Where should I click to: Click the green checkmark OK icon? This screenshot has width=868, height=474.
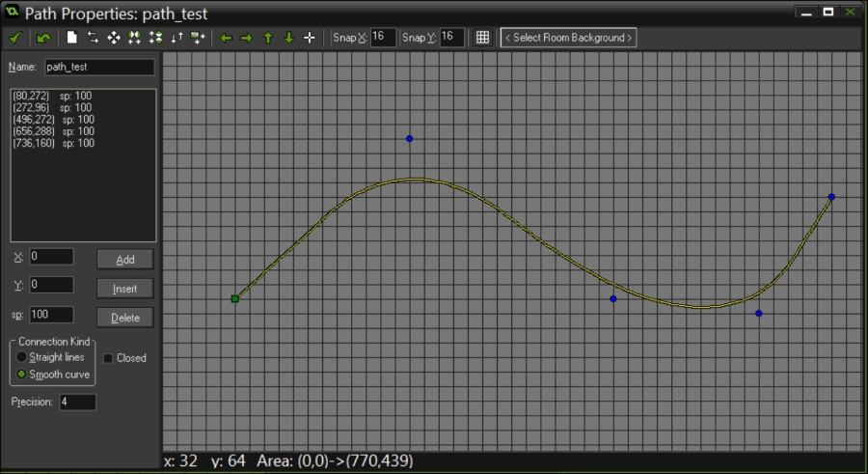(x=15, y=38)
